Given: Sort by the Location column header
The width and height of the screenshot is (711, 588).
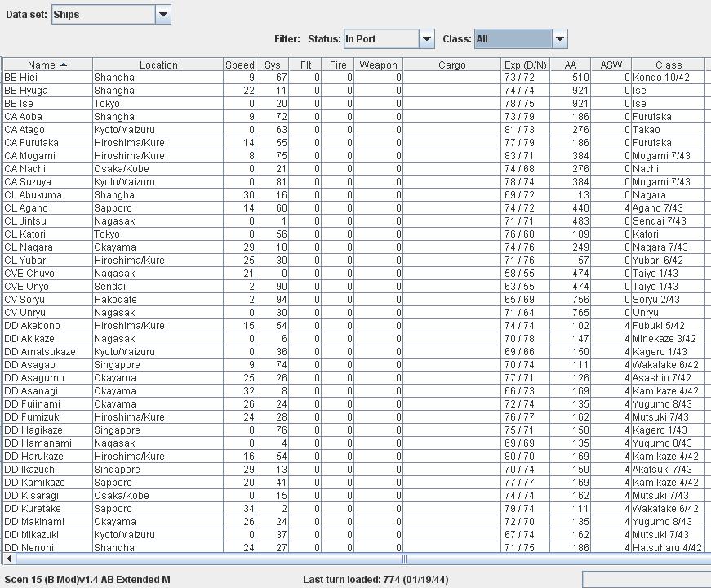Looking at the screenshot, I should coord(158,65).
